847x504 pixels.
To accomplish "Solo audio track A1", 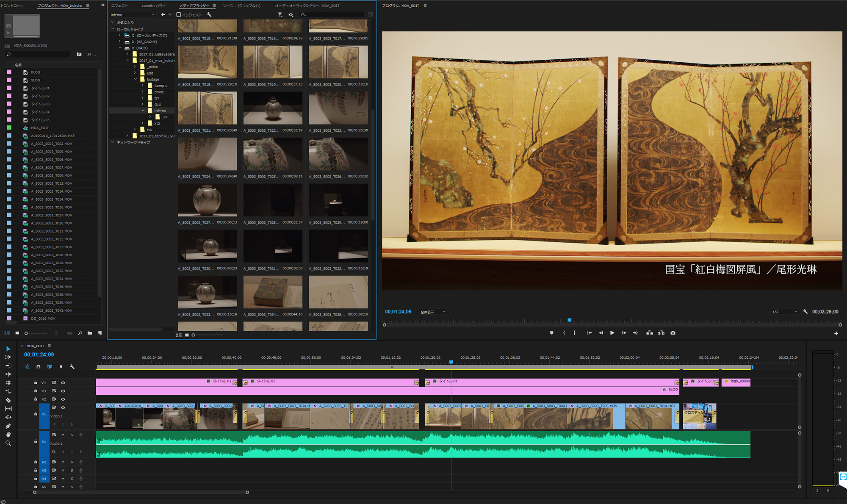I will [72, 435].
